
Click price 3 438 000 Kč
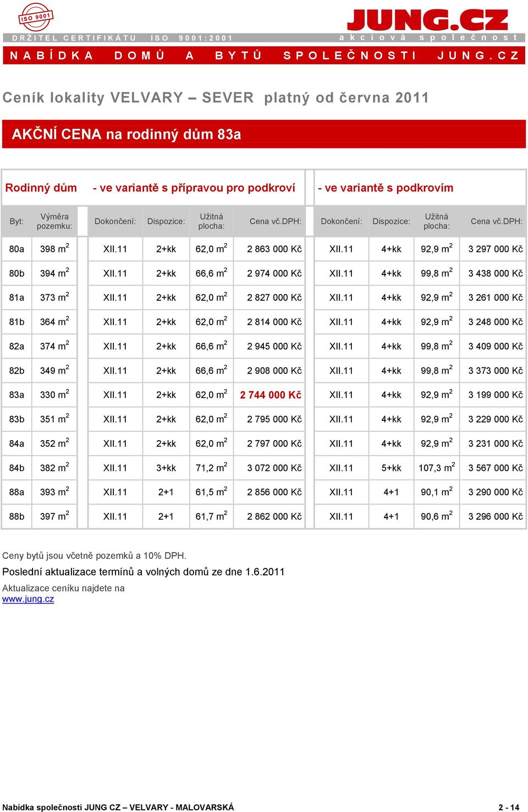pos(496,273)
